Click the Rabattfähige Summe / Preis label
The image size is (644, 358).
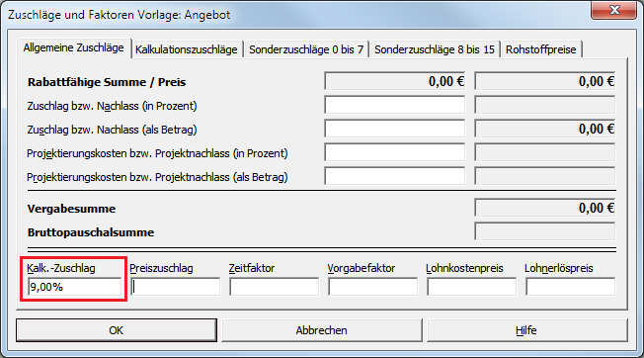(107, 82)
